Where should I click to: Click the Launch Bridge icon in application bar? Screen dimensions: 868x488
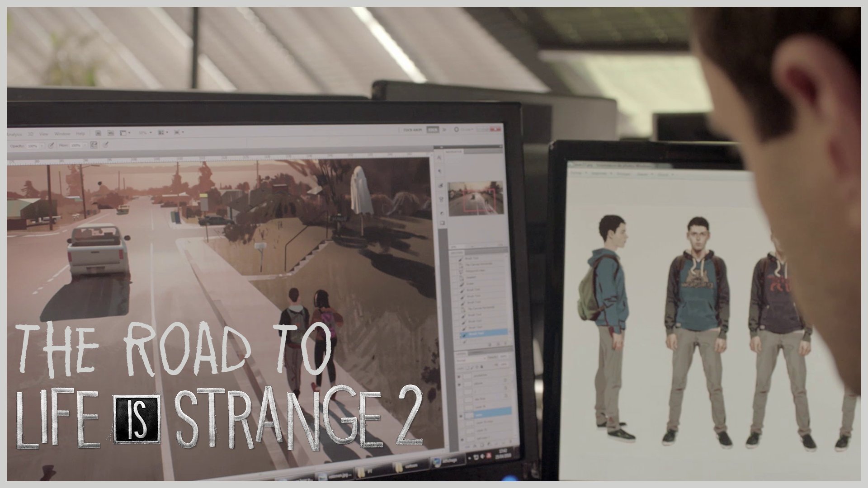click(98, 133)
